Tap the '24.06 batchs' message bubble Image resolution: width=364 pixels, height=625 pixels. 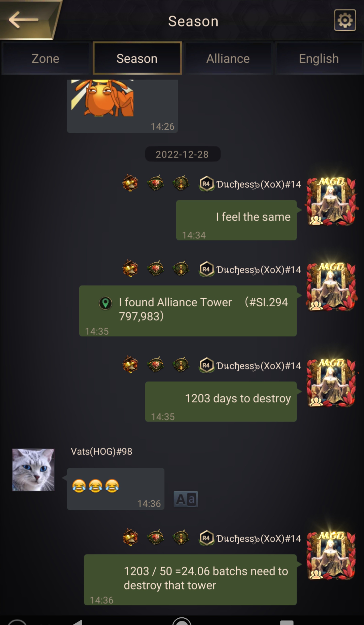190,580
